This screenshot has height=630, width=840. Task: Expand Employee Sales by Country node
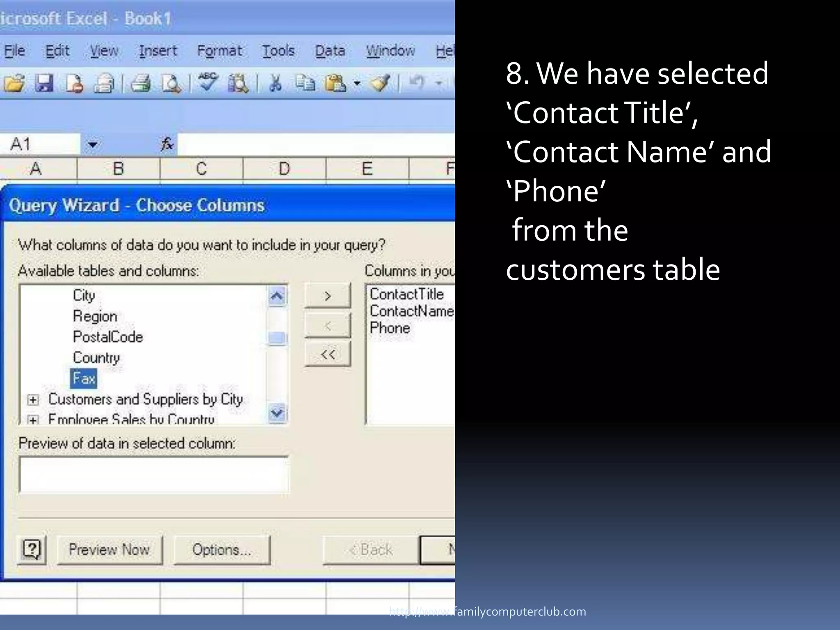33,420
